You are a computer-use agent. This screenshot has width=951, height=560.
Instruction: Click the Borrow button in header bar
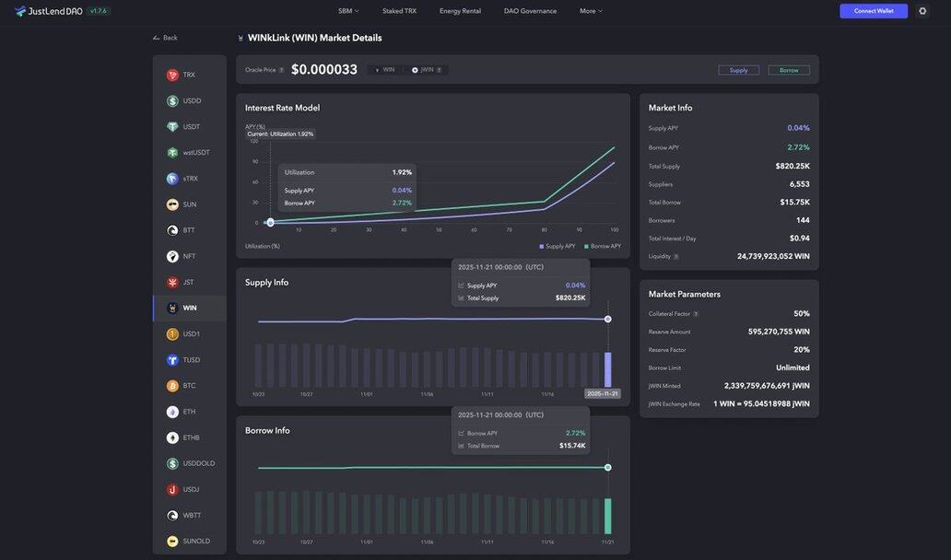click(x=789, y=70)
